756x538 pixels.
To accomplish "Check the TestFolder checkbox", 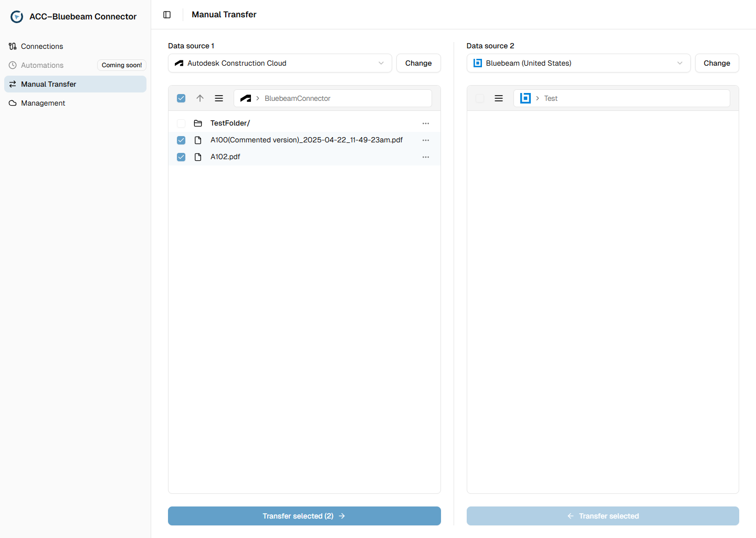I will click(x=181, y=123).
